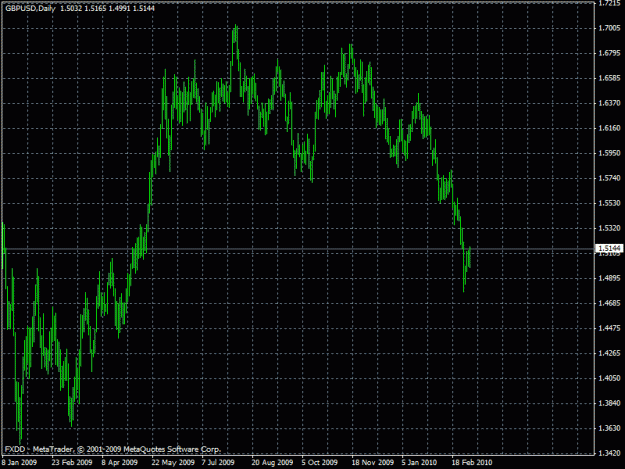Click the 1.5740 price scale label
Screen dimensions: 625x469
point(610,178)
